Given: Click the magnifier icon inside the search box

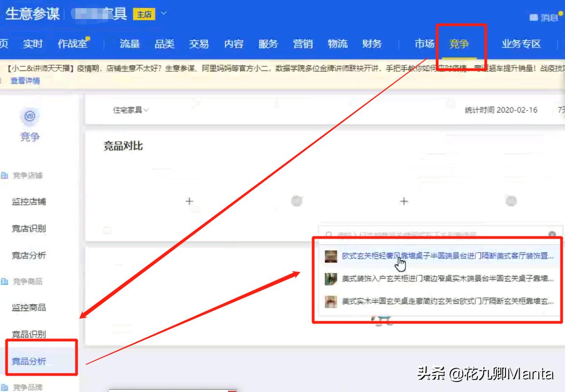Looking at the screenshot, I should pyautogui.click(x=327, y=235).
